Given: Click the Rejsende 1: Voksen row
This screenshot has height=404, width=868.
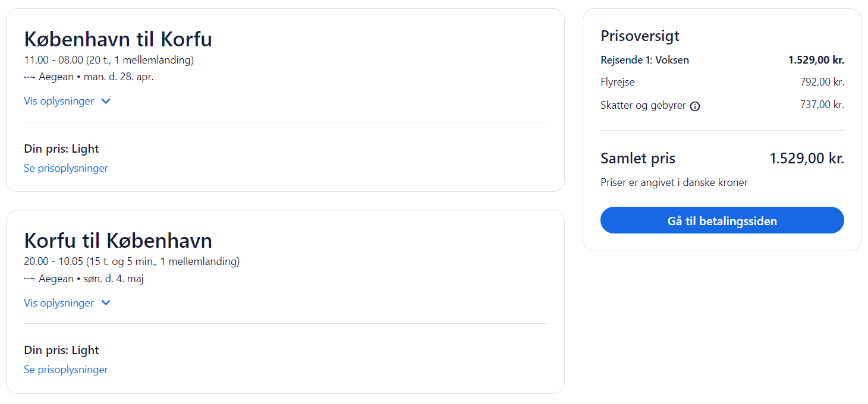Looking at the screenshot, I should coord(722,60).
